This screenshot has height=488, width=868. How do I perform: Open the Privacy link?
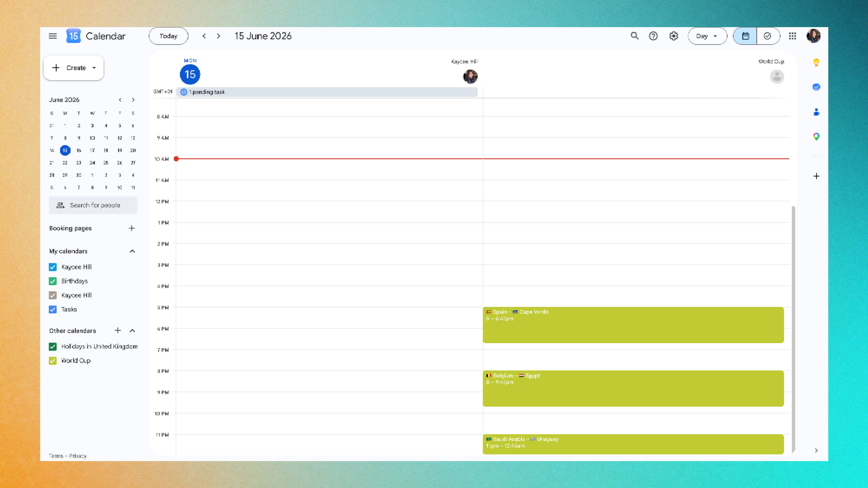click(78, 456)
